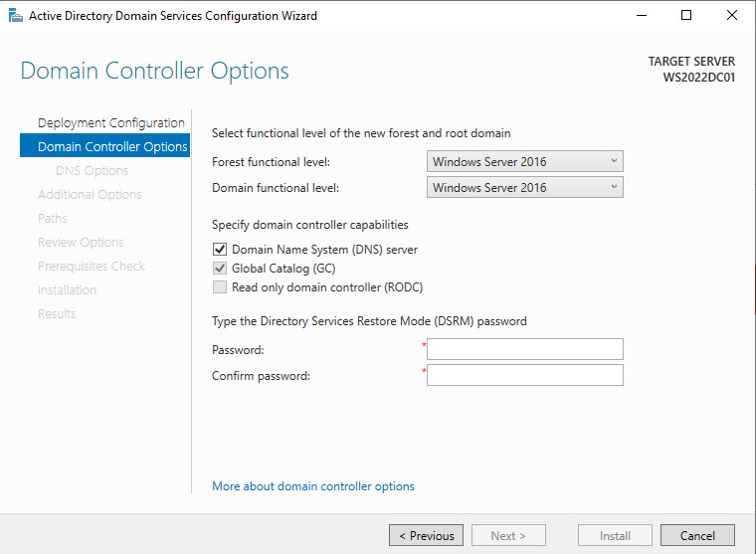This screenshot has height=554, width=756.
Task: Open Additional Options step in sidebar
Action: point(90,194)
